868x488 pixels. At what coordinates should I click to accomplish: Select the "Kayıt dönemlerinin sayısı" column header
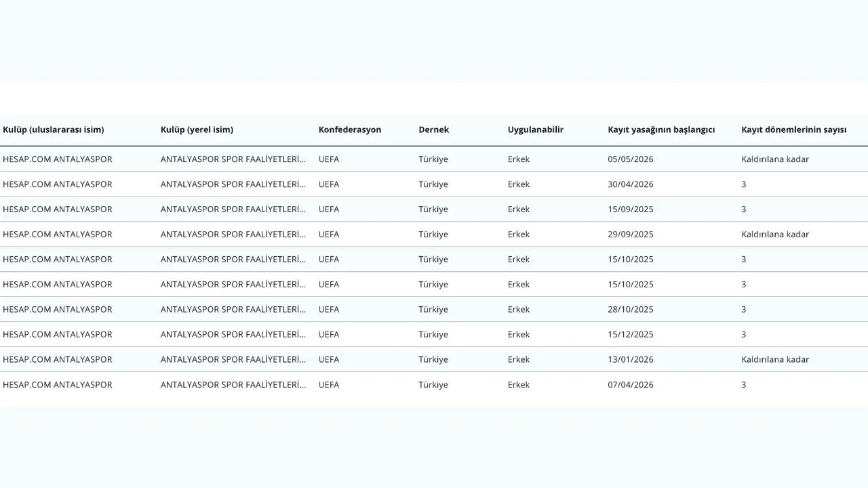pos(794,129)
